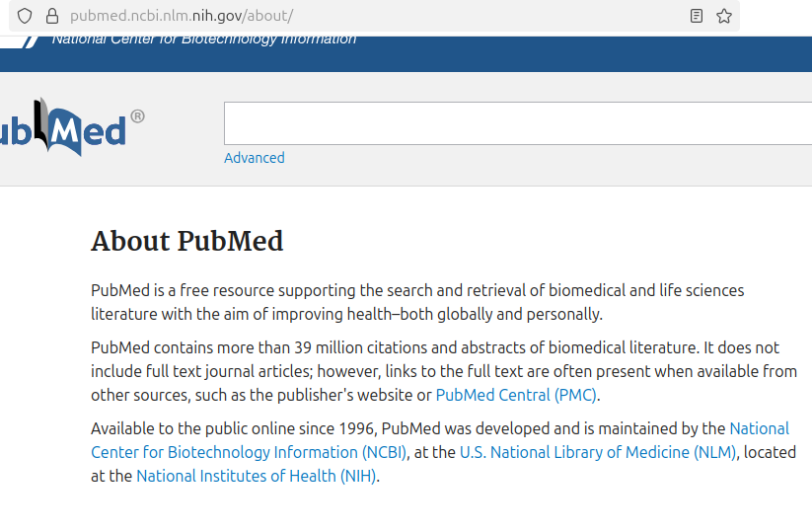Click the tracking protection shield icon
This screenshot has width=812, height=532.
[x=26, y=16]
